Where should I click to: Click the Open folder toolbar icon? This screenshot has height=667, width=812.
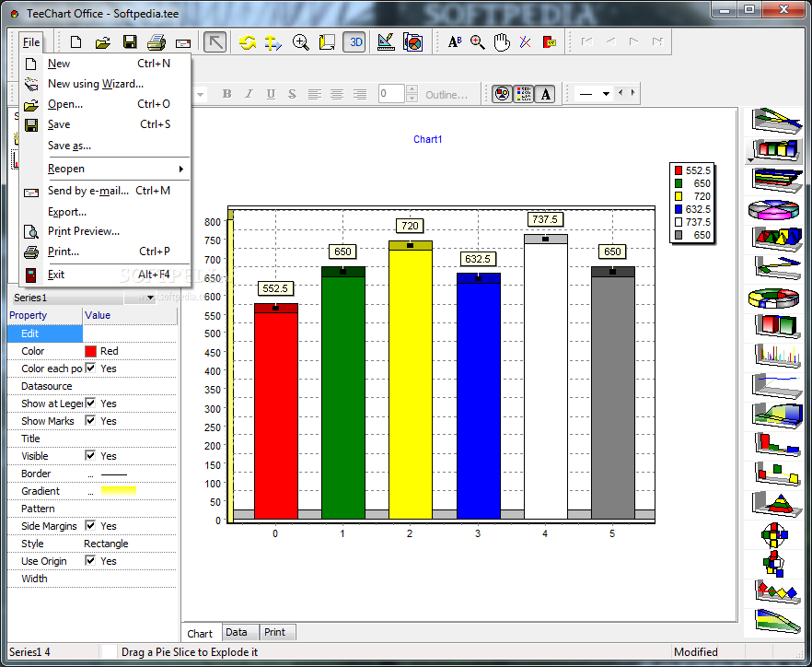(102, 42)
